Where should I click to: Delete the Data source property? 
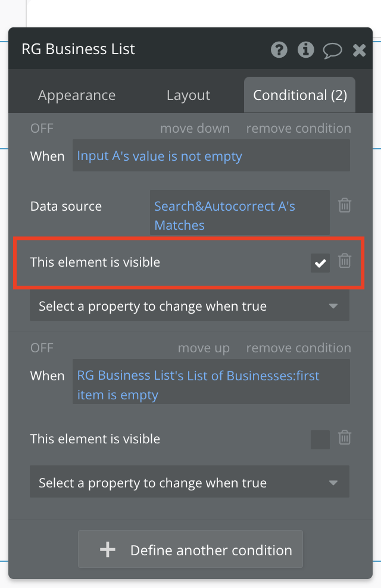coord(345,205)
